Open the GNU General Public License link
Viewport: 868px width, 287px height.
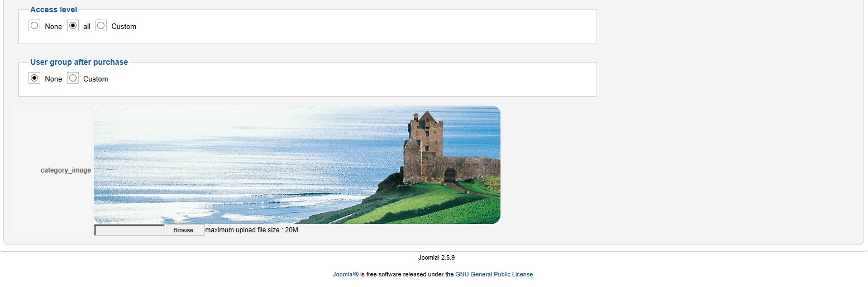[494, 274]
